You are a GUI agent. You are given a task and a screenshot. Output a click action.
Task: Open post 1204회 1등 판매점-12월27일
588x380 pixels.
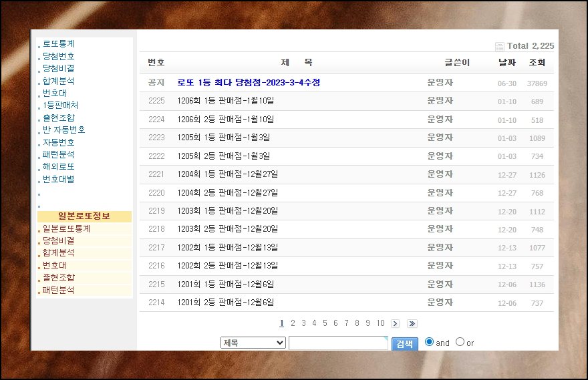click(228, 174)
